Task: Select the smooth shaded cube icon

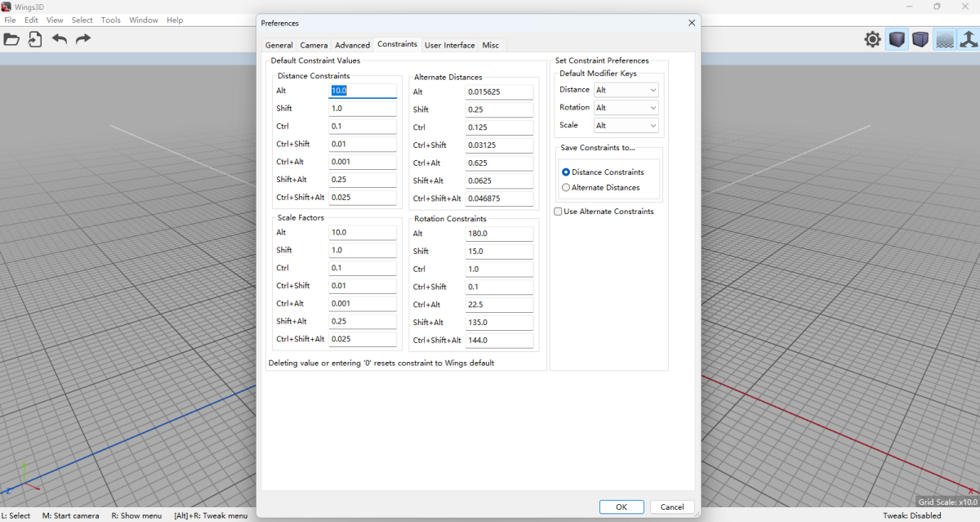Action: (897, 39)
